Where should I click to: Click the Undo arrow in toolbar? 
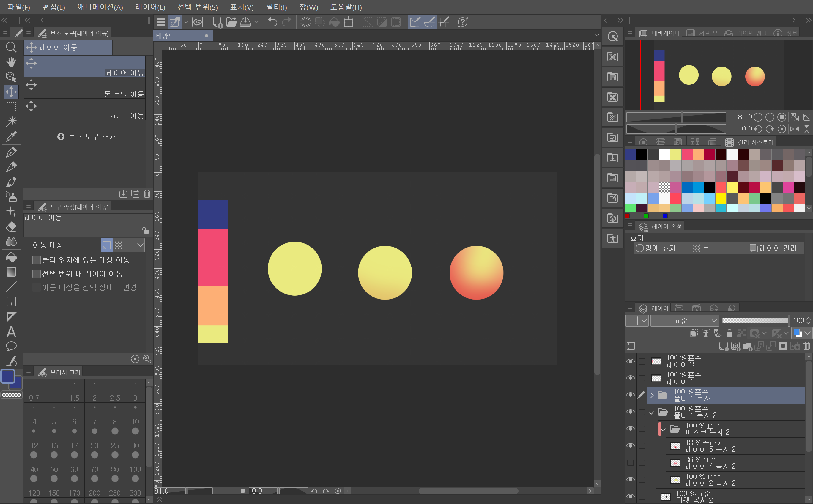pyautogui.click(x=272, y=22)
